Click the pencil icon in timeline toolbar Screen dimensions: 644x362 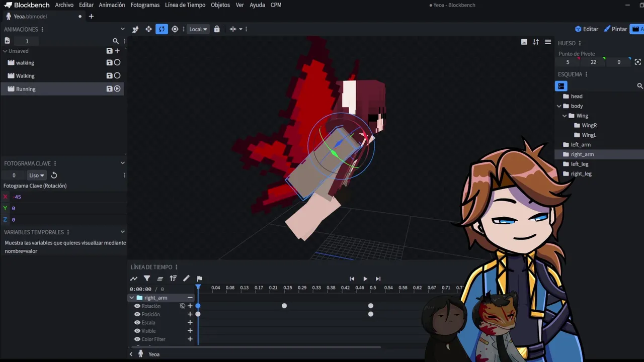186,279
